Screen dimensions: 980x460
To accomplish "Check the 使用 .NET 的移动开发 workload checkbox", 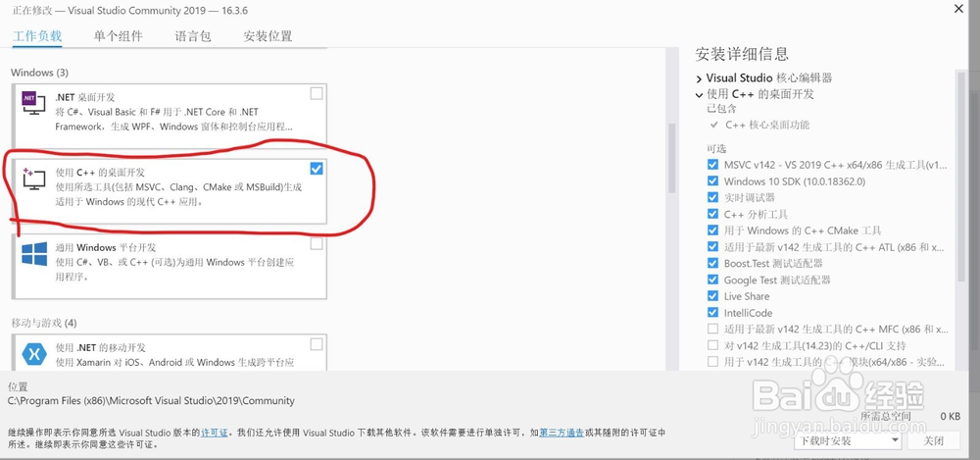I will 317,344.
